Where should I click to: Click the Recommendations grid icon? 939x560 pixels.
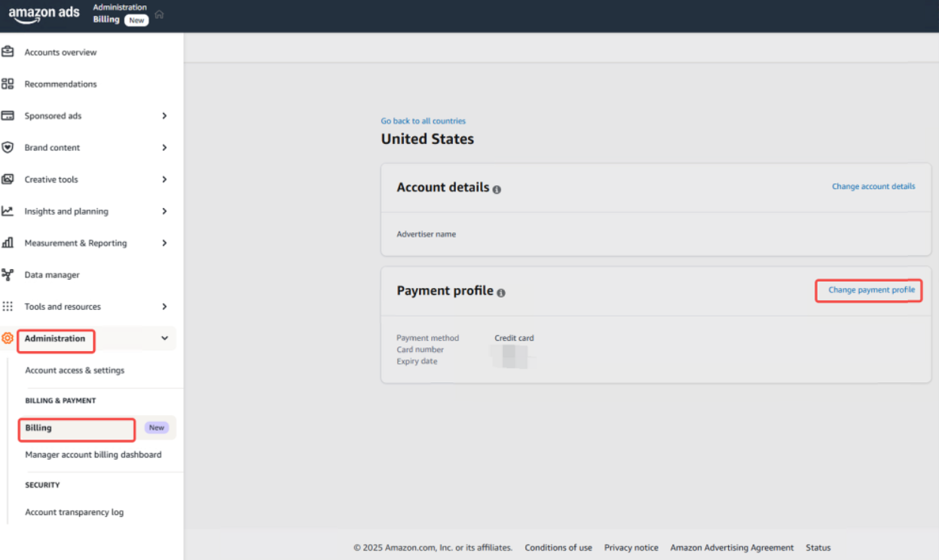coord(8,84)
